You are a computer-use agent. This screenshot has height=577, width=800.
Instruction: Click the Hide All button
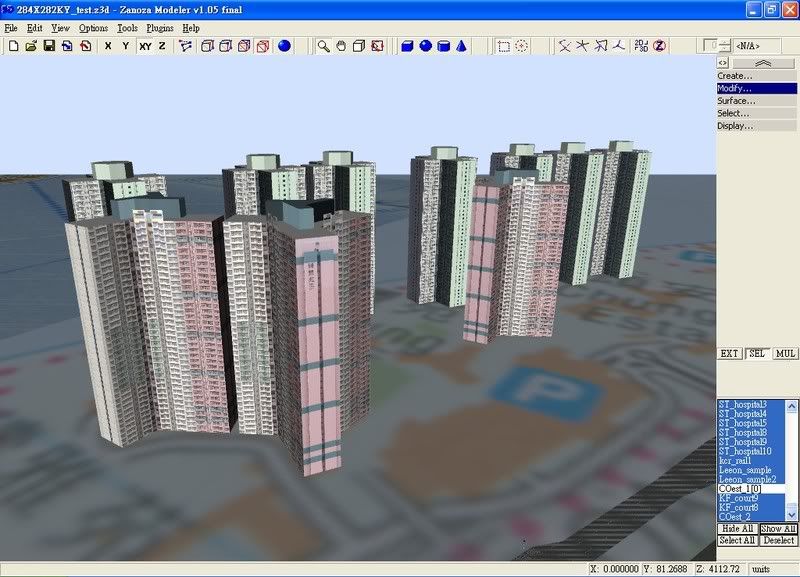point(737,529)
